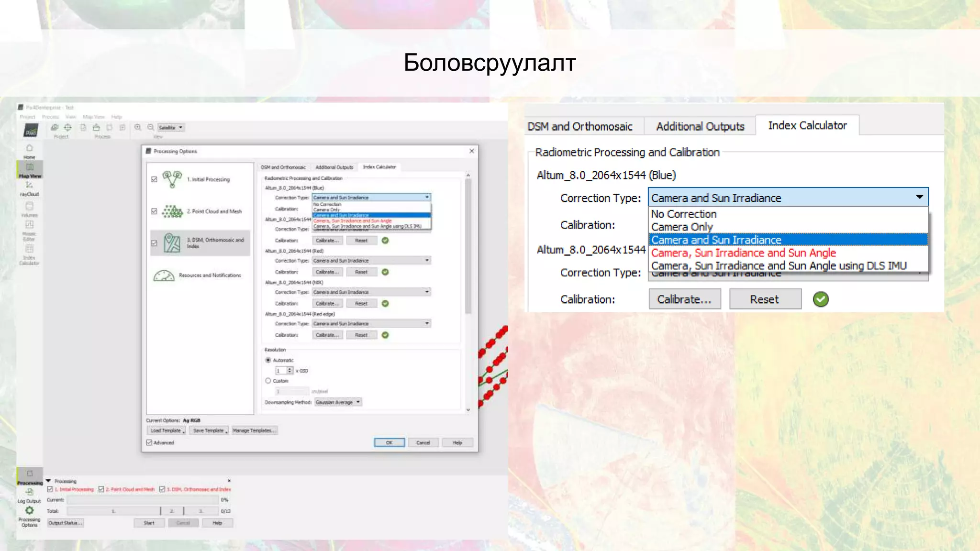The width and height of the screenshot is (980, 551).
Task: Click the DSM Orthomosaic map icon
Action: tap(172, 243)
